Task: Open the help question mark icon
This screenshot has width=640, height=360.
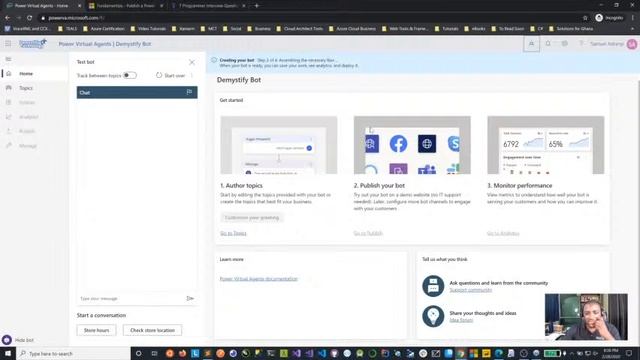Action: [581, 44]
